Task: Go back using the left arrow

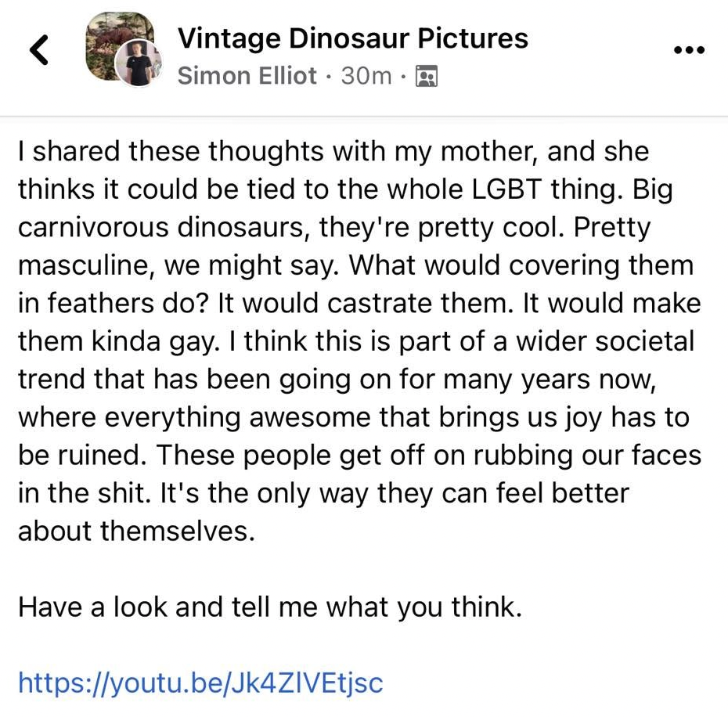Action: (x=38, y=51)
